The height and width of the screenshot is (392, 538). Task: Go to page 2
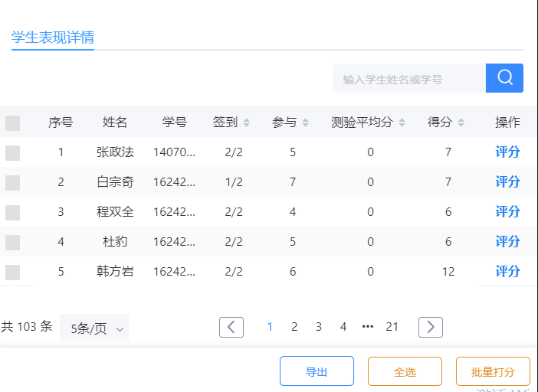tap(294, 327)
